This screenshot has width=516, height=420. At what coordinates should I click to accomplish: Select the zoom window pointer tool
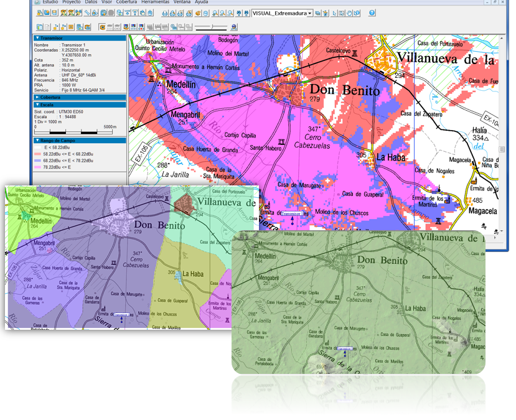(342, 13)
